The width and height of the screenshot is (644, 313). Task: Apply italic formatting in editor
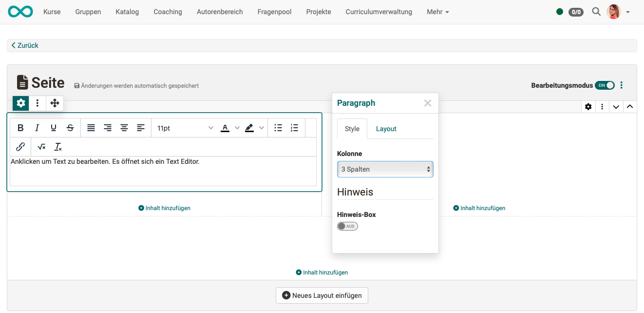pos(37,128)
